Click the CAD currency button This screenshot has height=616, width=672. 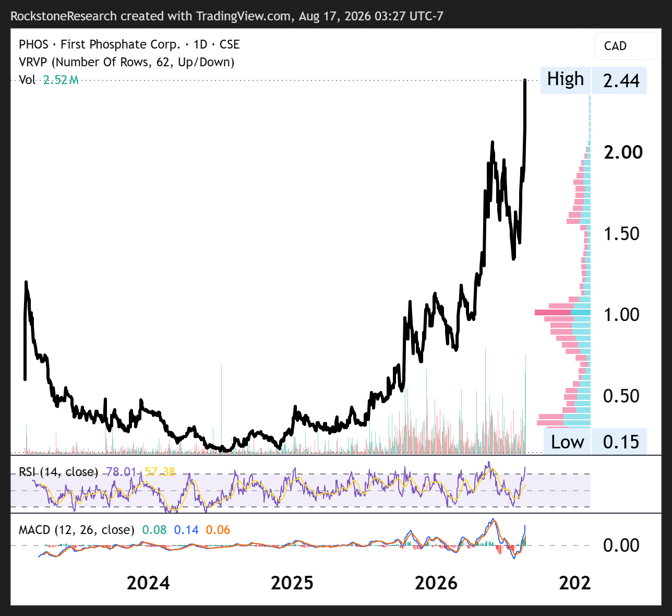pyautogui.click(x=626, y=46)
